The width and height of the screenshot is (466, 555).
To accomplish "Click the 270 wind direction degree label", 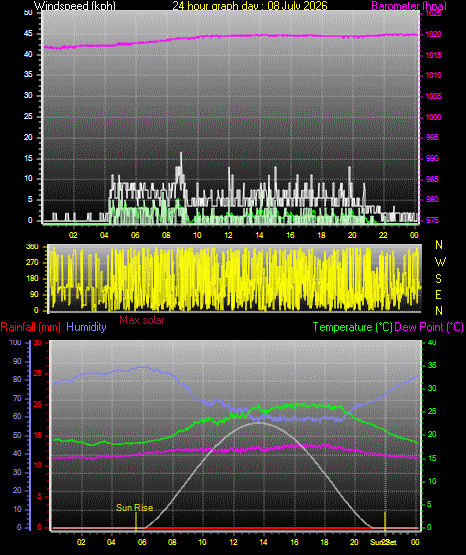I will coord(32,263).
